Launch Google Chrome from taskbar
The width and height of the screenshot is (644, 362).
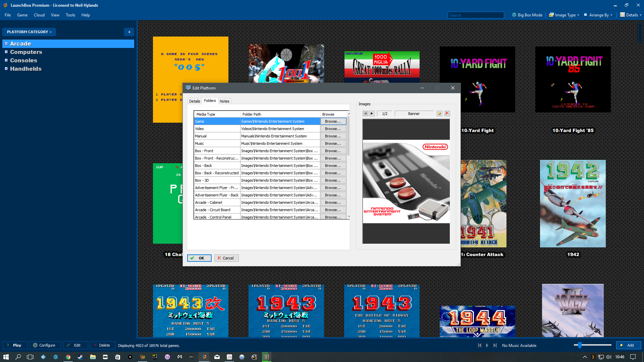[68, 357]
